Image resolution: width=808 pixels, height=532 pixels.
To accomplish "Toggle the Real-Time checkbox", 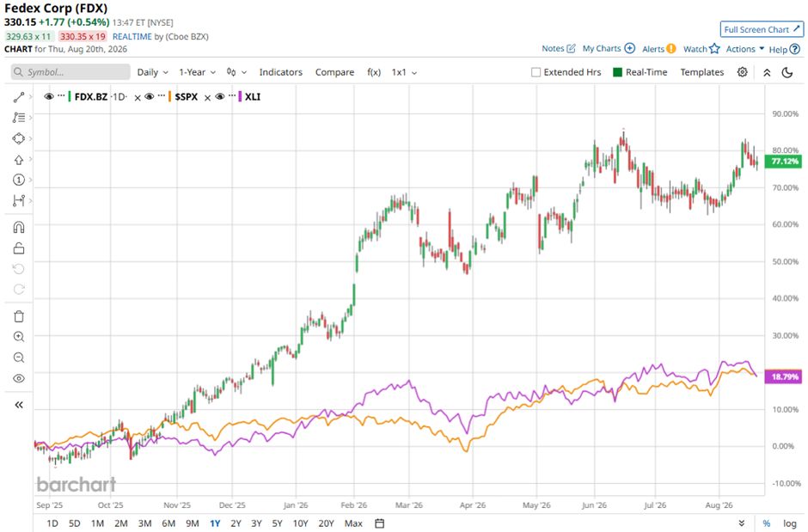I will (617, 72).
